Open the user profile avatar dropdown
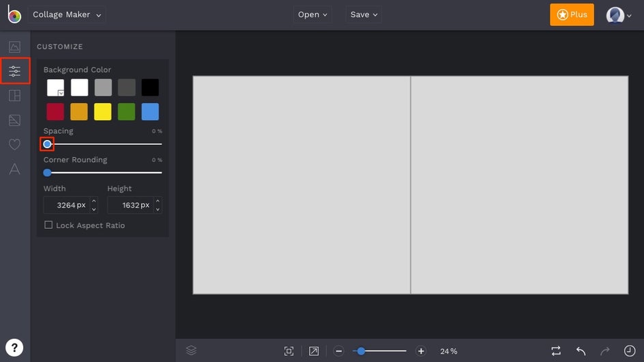Viewport: 644px width, 362px height. click(x=619, y=15)
